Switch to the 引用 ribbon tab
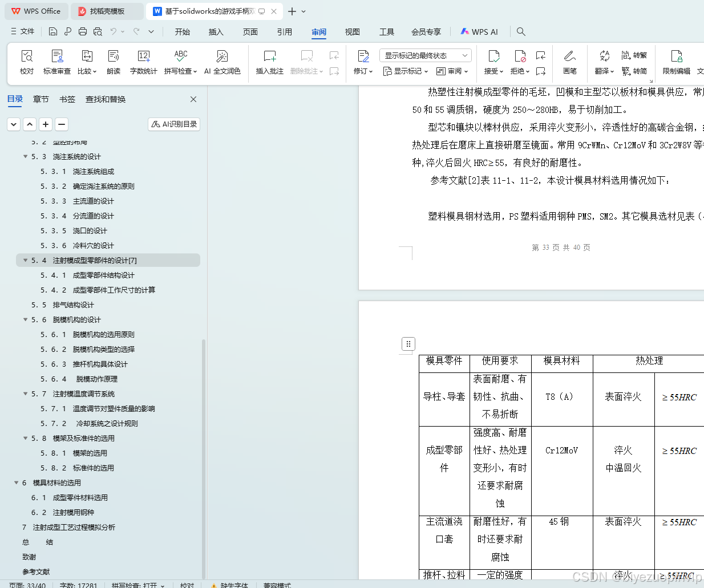704x588 pixels. 285,32
